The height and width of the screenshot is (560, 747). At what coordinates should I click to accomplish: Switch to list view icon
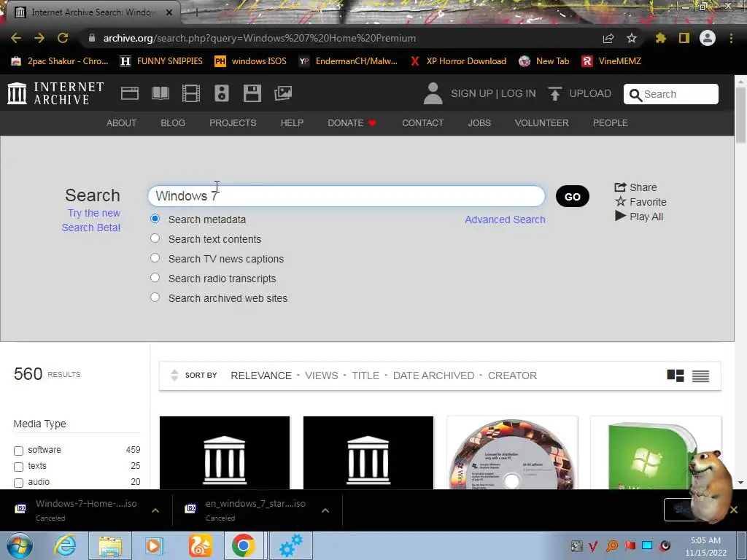(700, 376)
